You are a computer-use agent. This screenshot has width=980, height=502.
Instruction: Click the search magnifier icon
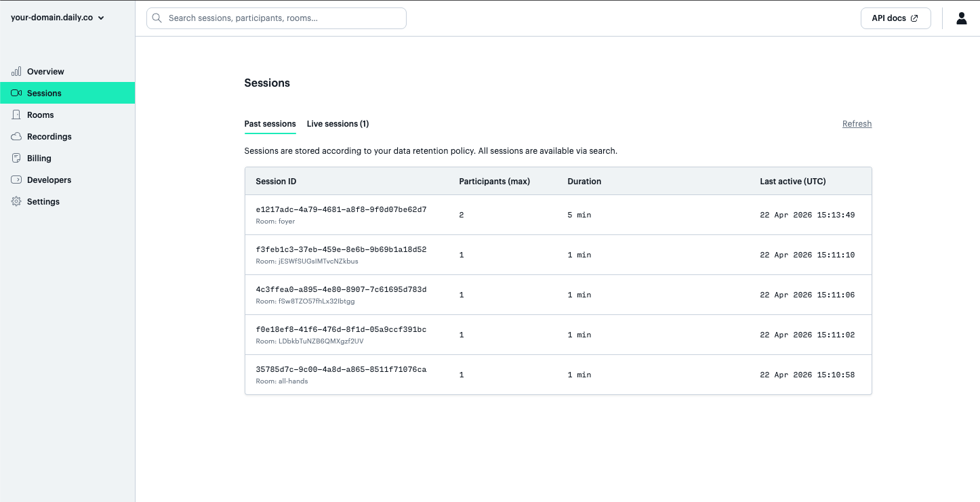pyautogui.click(x=157, y=18)
